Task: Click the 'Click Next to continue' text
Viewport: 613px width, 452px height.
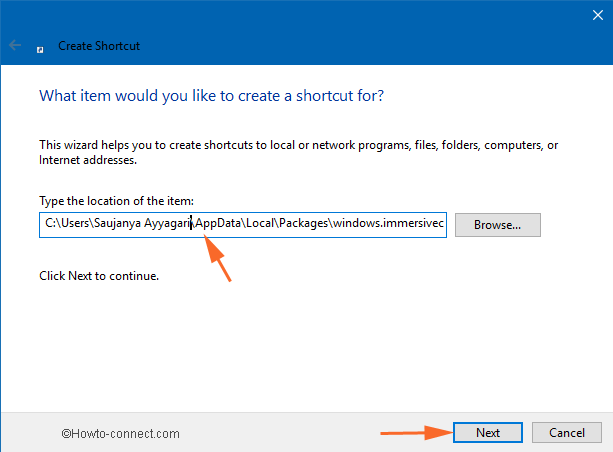Action: [98, 274]
